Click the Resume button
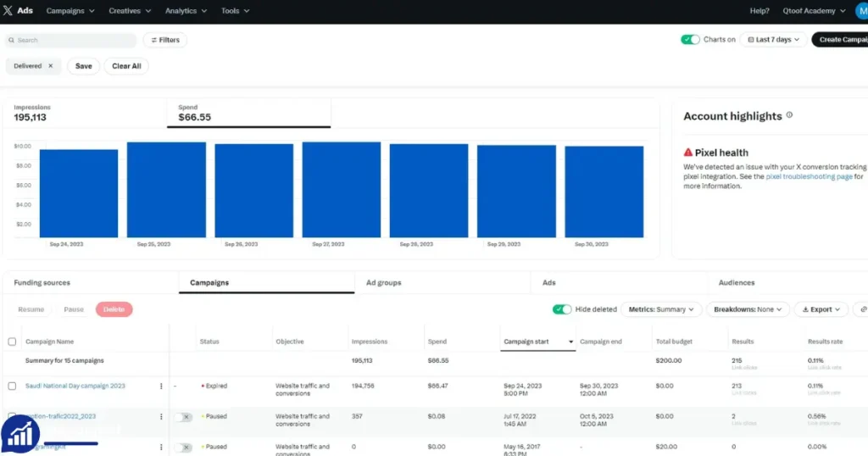The height and width of the screenshot is (456, 868). [x=31, y=309]
